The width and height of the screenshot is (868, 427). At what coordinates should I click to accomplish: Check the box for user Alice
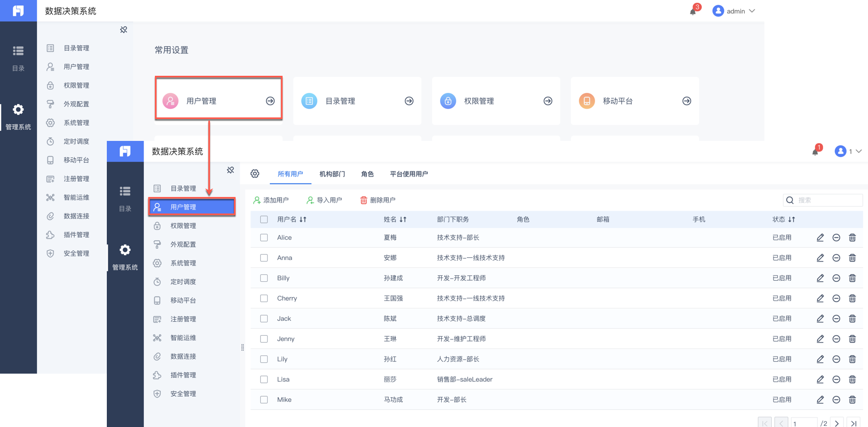[264, 238]
